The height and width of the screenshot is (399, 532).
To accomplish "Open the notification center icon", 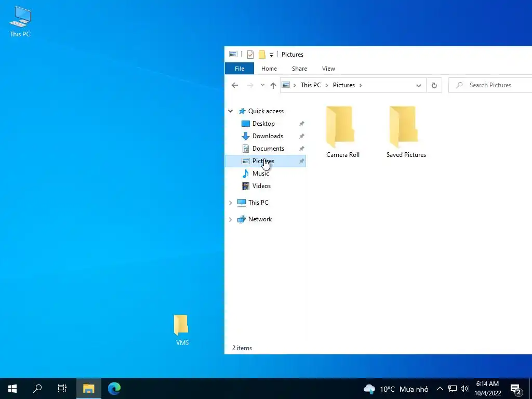I will click(516, 390).
